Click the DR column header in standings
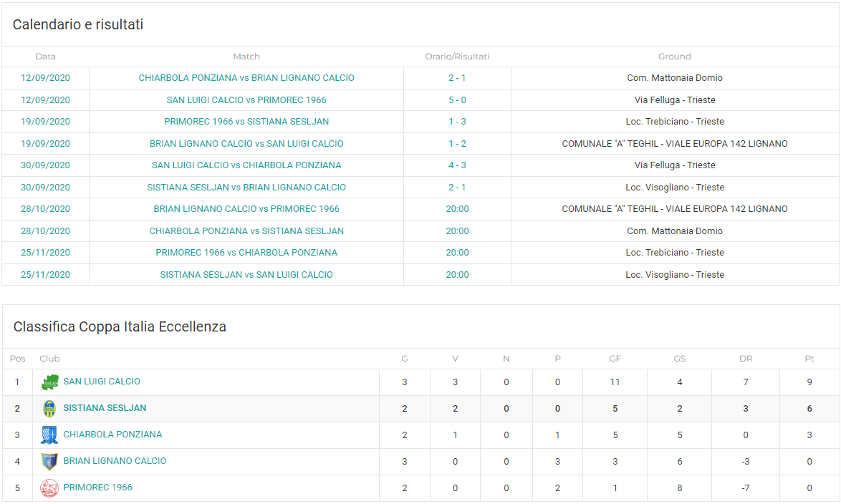This screenshot has height=504, width=841. pos(746,359)
